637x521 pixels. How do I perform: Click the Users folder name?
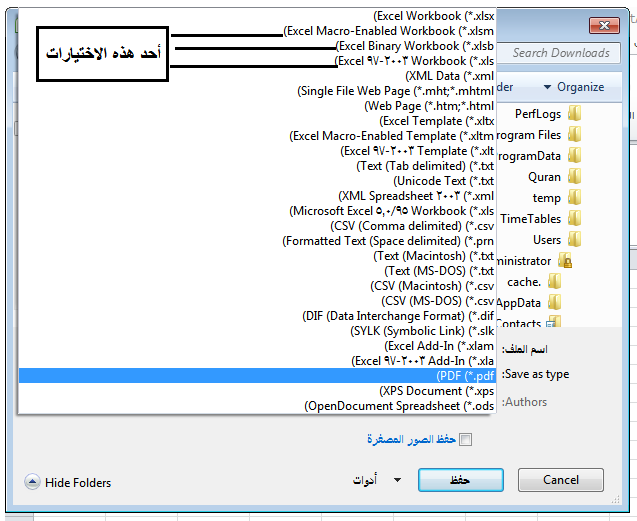547,240
